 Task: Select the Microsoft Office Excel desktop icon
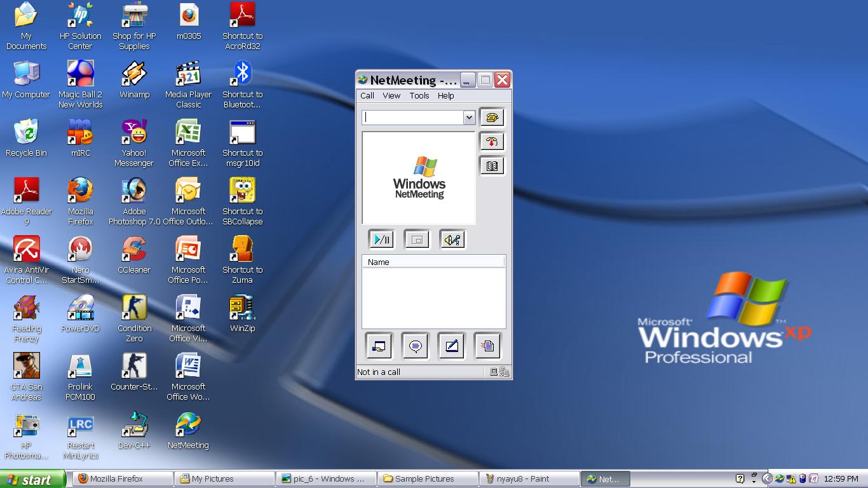coord(189,144)
